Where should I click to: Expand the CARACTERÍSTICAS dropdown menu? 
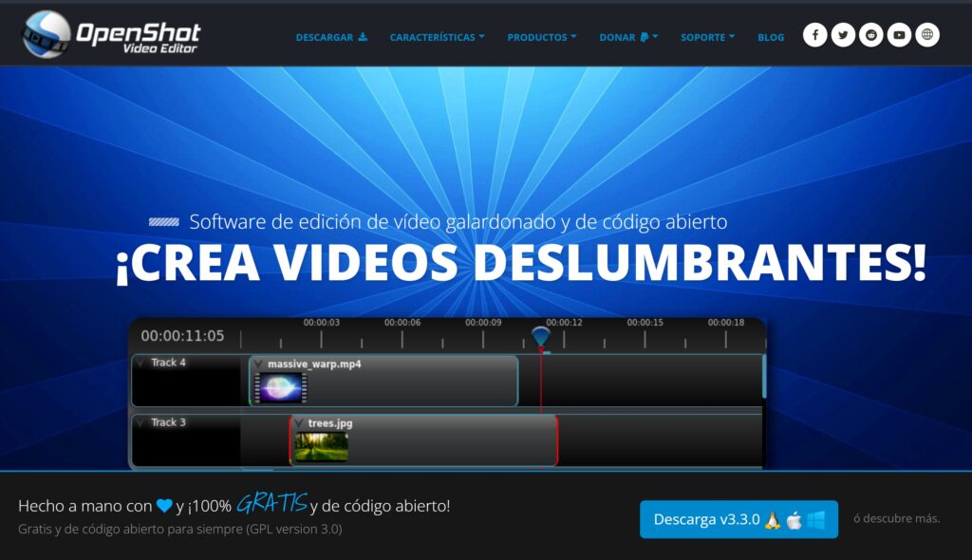coord(437,37)
